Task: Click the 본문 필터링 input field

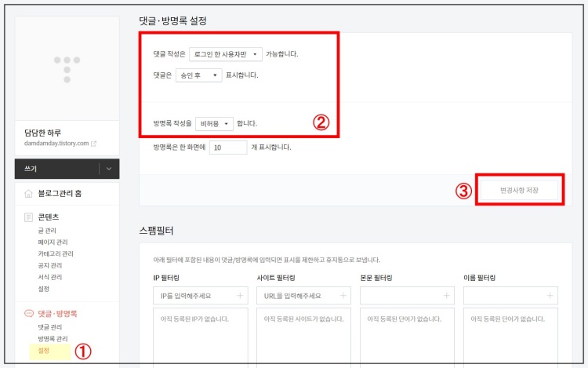Action: [x=407, y=296]
